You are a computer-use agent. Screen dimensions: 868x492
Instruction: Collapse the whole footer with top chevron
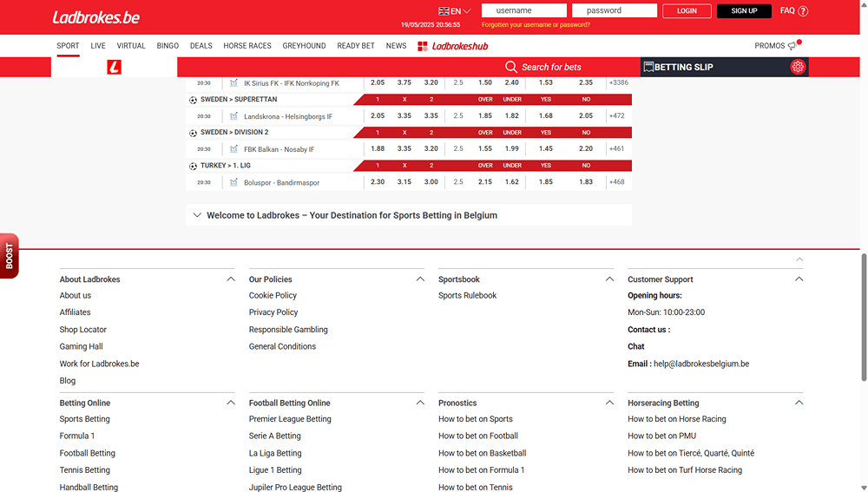pyautogui.click(x=799, y=259)
